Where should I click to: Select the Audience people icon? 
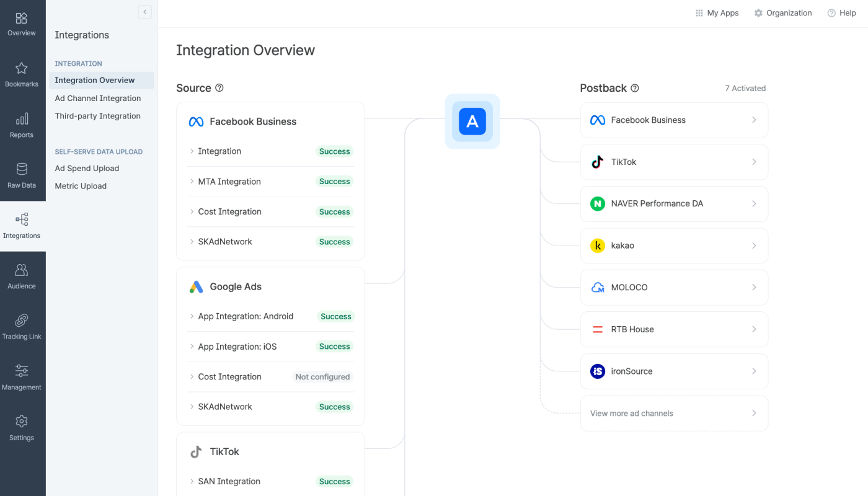tap(22, 270)
